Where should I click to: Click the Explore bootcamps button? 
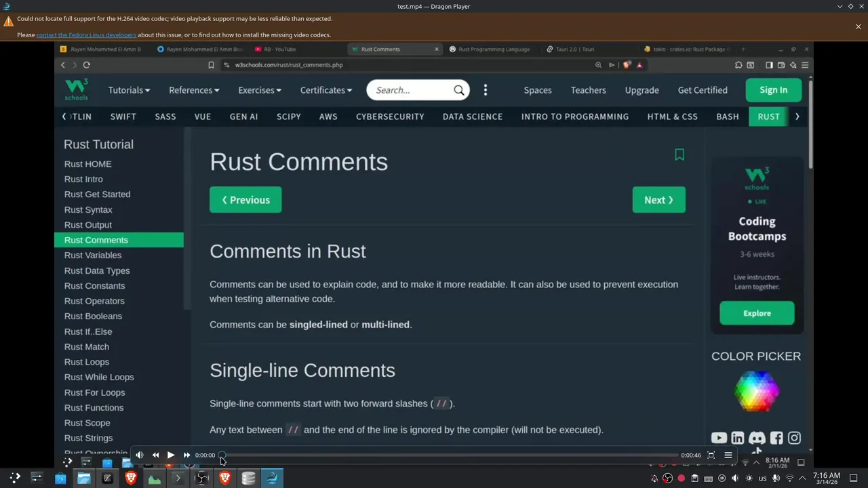[757, 313]
